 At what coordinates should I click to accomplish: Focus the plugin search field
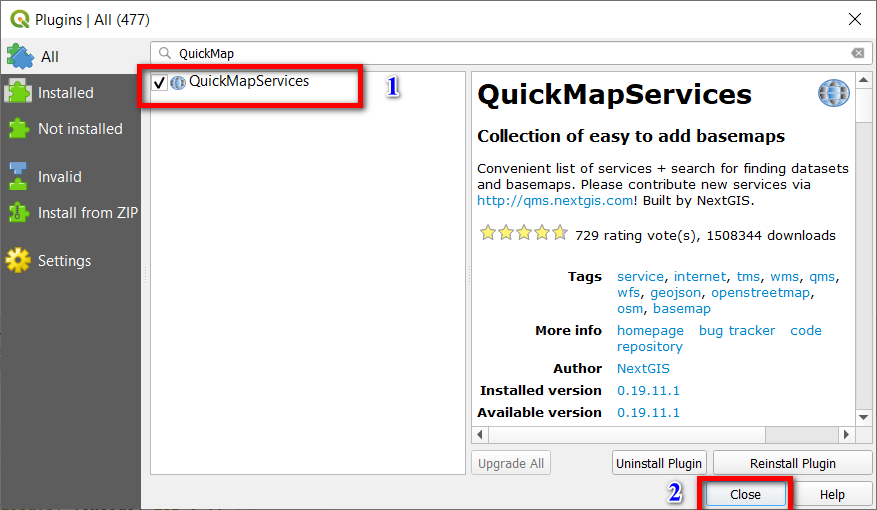(511, 53)
